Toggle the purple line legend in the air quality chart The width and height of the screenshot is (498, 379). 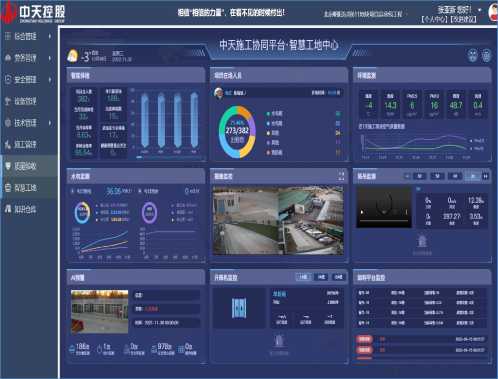click(x=477, y=141)
